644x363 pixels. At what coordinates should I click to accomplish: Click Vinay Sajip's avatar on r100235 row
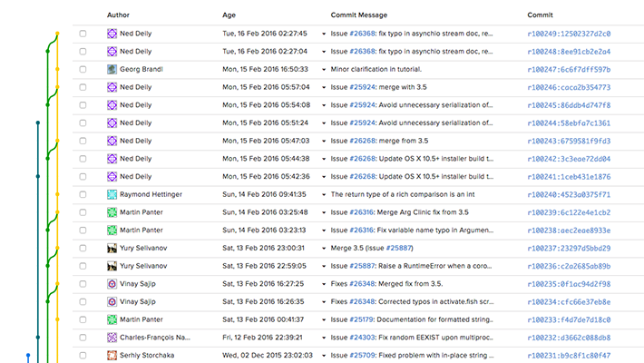coord(112,283)
